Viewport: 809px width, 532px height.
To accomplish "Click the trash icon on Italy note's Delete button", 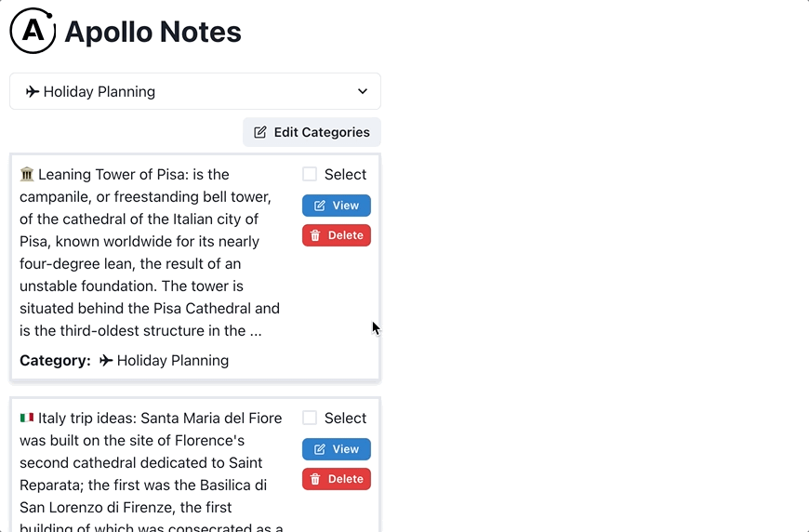I will 315,479.
